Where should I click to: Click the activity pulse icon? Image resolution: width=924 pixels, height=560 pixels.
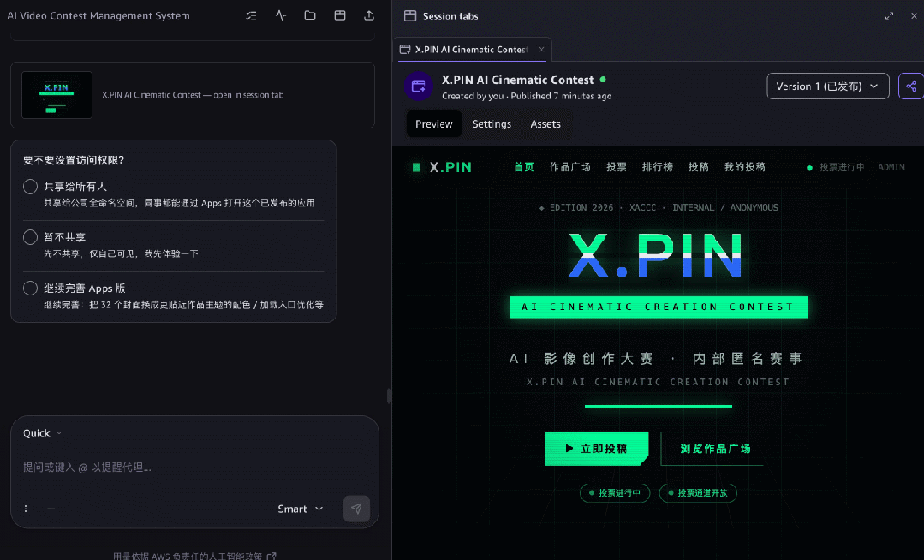coord(281,16)
